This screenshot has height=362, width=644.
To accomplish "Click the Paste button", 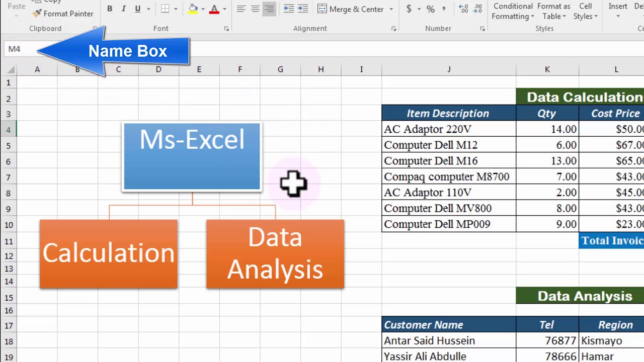I will [x=17, y=8].
